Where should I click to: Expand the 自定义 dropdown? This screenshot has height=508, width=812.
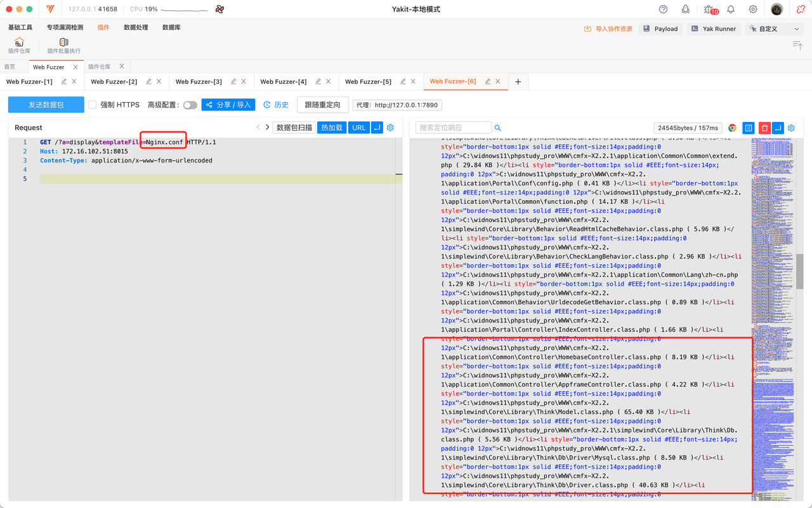point(775,29)
